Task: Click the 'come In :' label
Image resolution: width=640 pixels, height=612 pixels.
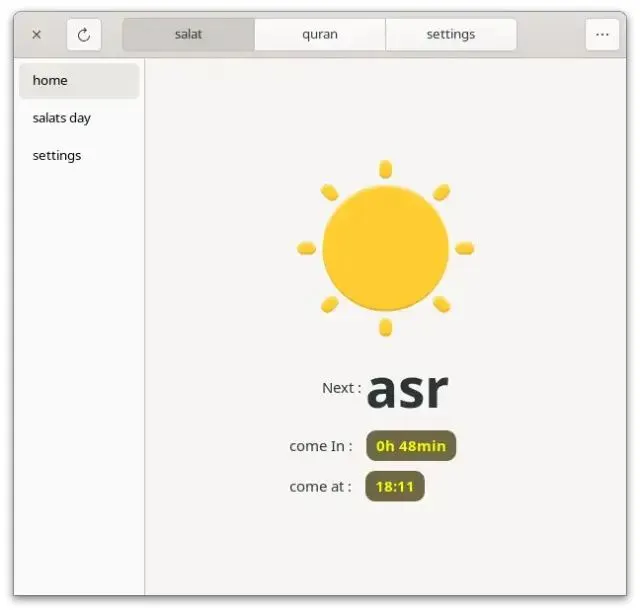Action: click(x=321, y=446)
